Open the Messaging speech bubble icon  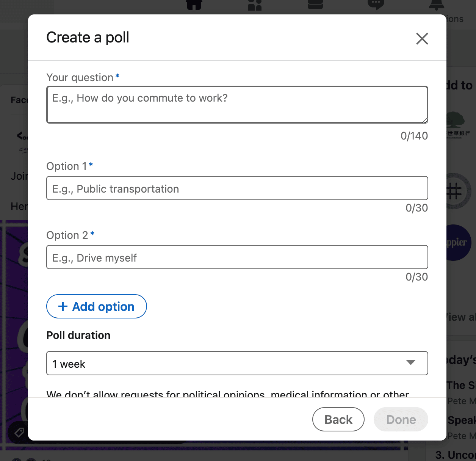tap(376, 5)
